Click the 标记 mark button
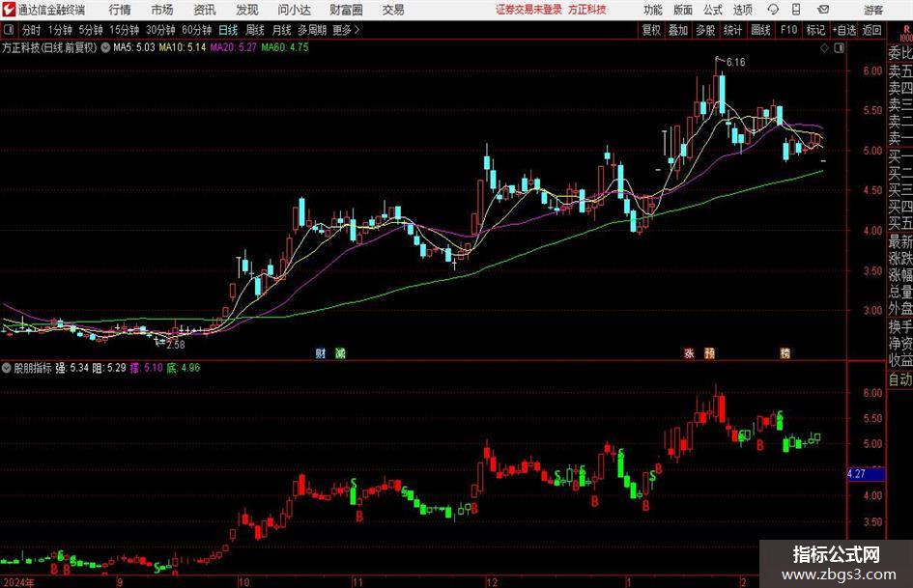Image resolution: width=913 pixels, height=588 pixels. (x=815, y=30)
